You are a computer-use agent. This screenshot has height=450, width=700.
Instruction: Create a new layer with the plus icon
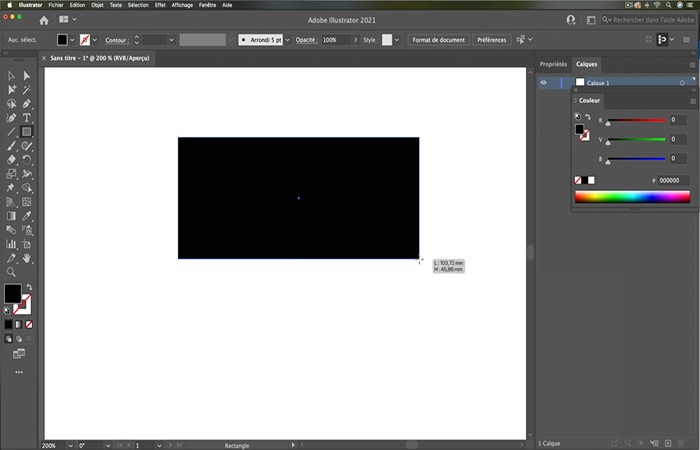(x=667, y=443)
